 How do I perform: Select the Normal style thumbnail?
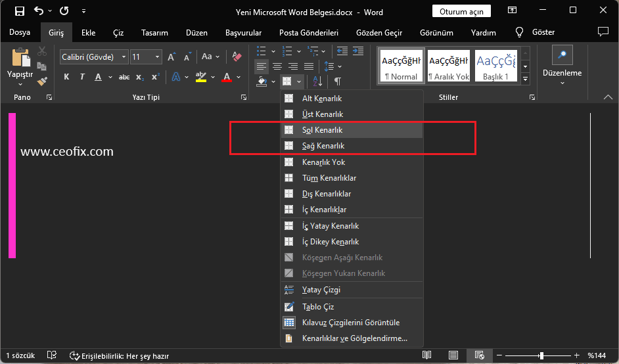pos(401,66)
